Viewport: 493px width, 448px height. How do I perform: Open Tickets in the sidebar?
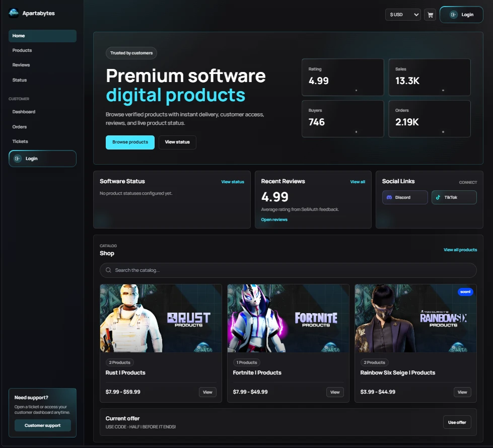[x=42, y=141]
